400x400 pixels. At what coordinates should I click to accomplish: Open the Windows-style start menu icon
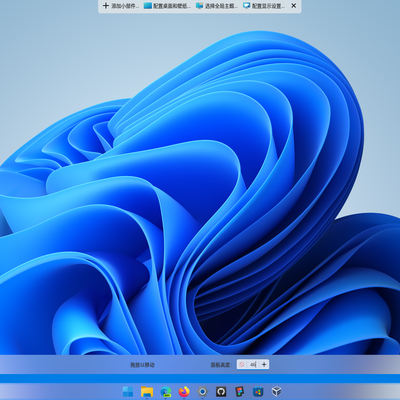point(128,392)
